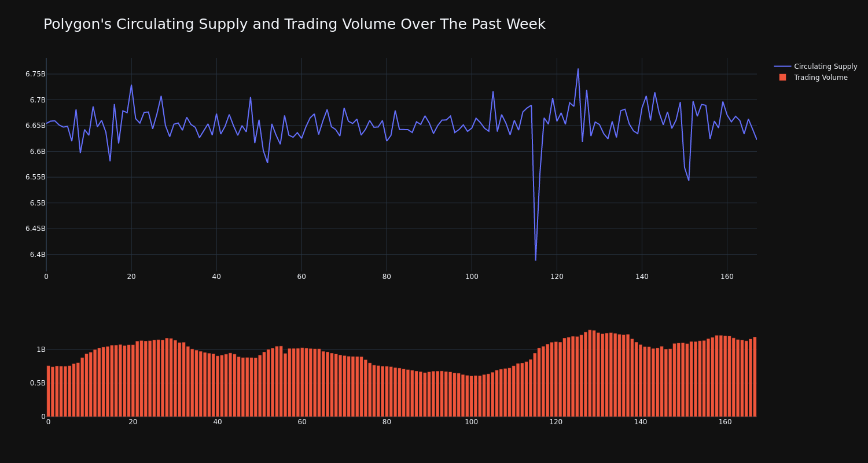Click the last trading volume bar

(x=755, y=377)
